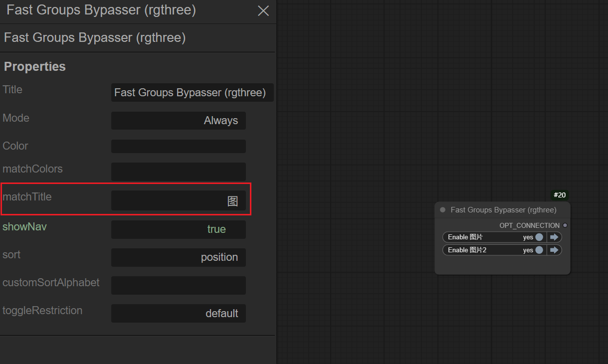Toggle the Enable 图片2 switch

tap(539, 250)
